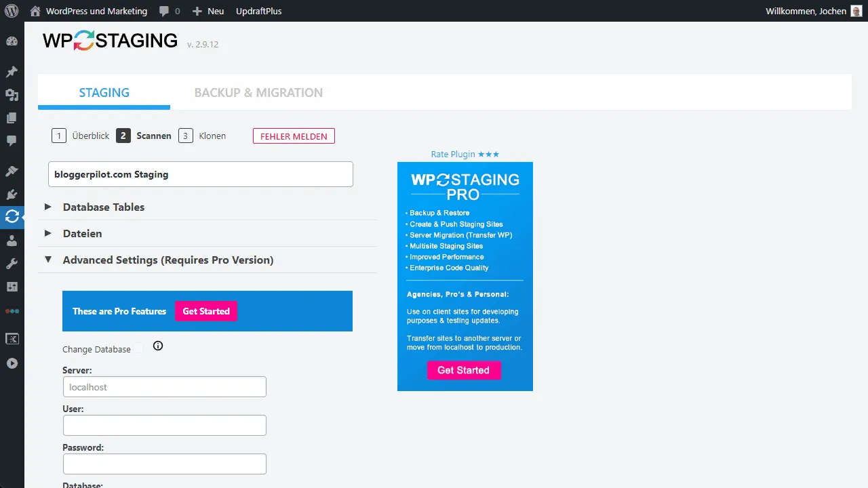Open the WordPress logo menu
This screenshot has width=868, height=488.
click(12, 11)
